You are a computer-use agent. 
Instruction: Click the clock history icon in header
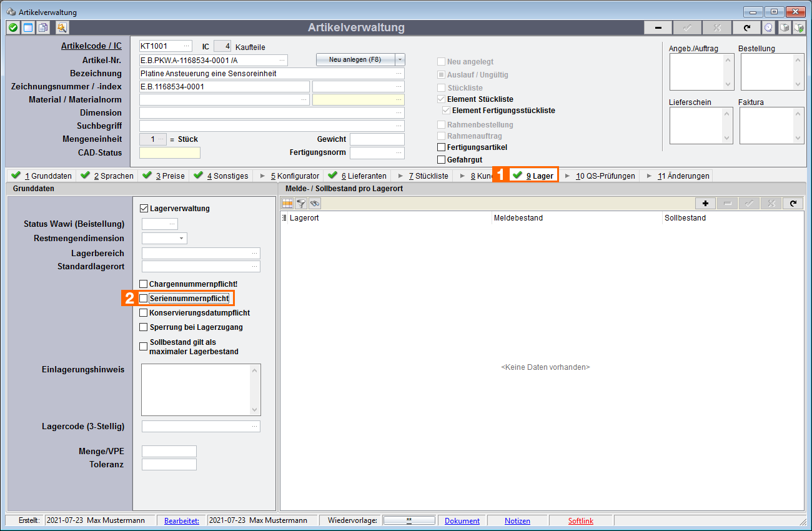pos(768,27)
